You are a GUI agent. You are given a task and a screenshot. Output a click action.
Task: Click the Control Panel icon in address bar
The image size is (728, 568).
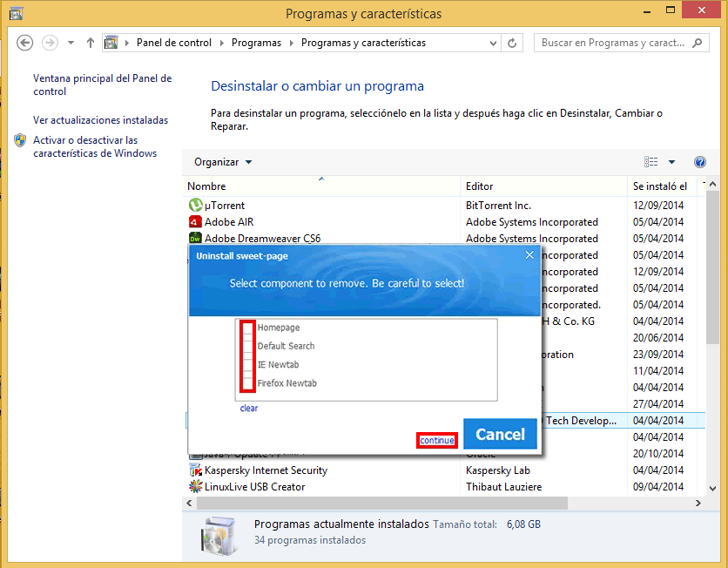click(111, 43)
